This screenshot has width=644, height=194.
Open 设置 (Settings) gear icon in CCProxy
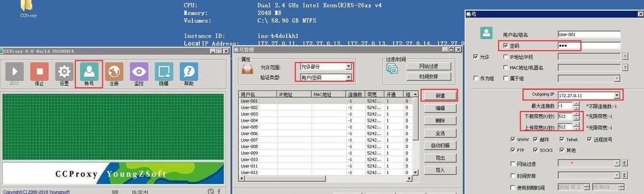click(64, 72)
